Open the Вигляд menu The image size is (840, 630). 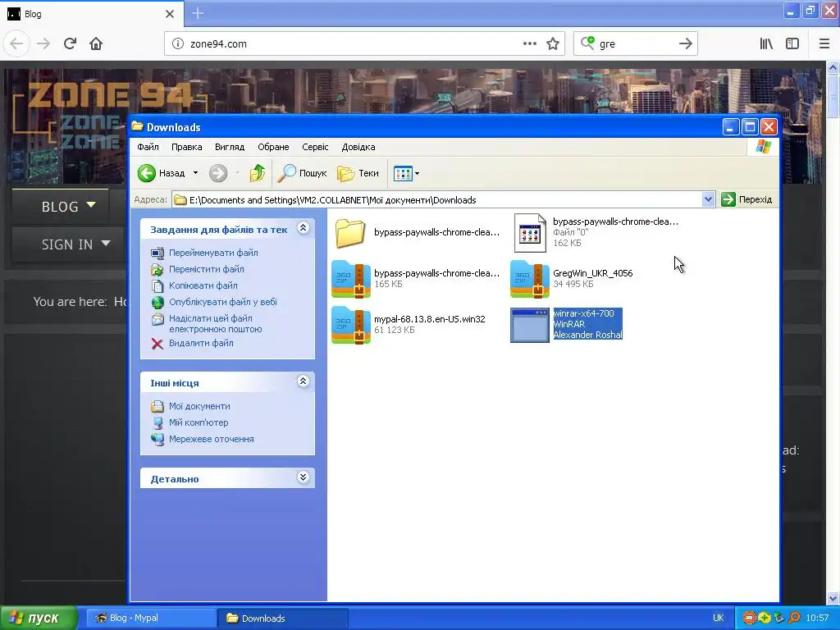click(230, 147)
